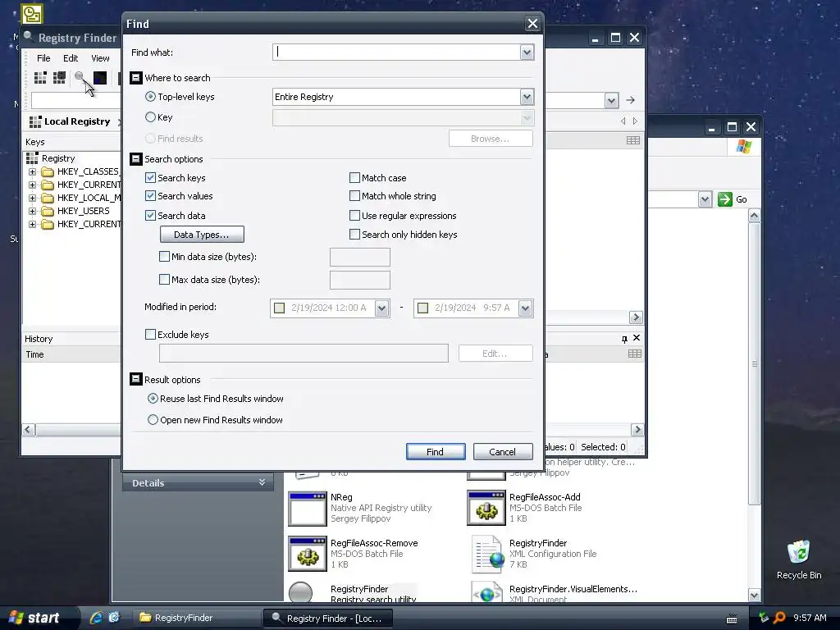This screenshot has height=630, width=840.
Task: Click in the Find what field
Action: click(396, 52)
